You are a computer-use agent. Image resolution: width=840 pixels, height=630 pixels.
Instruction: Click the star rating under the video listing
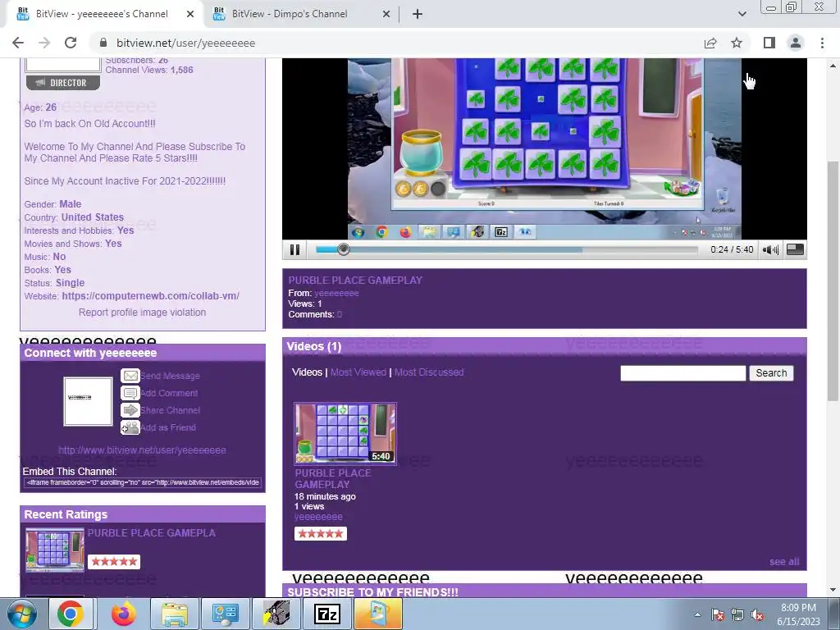coord(321,533)
